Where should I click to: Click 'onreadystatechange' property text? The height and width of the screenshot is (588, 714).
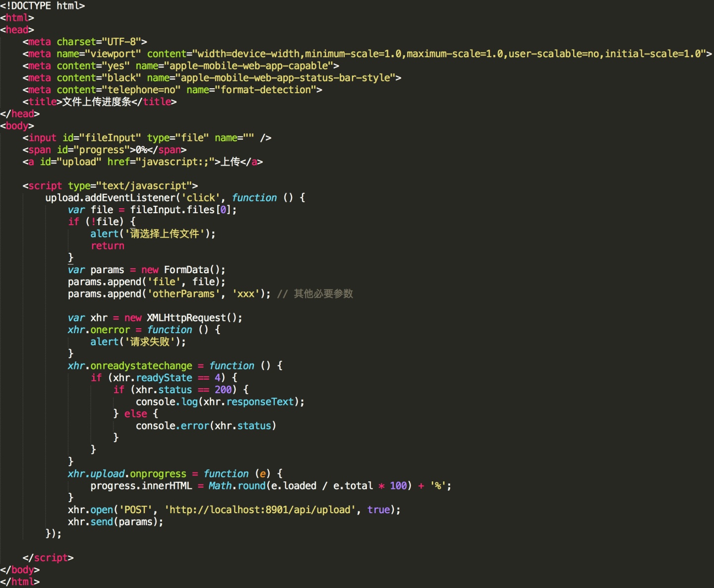click(x=141, y=366)
